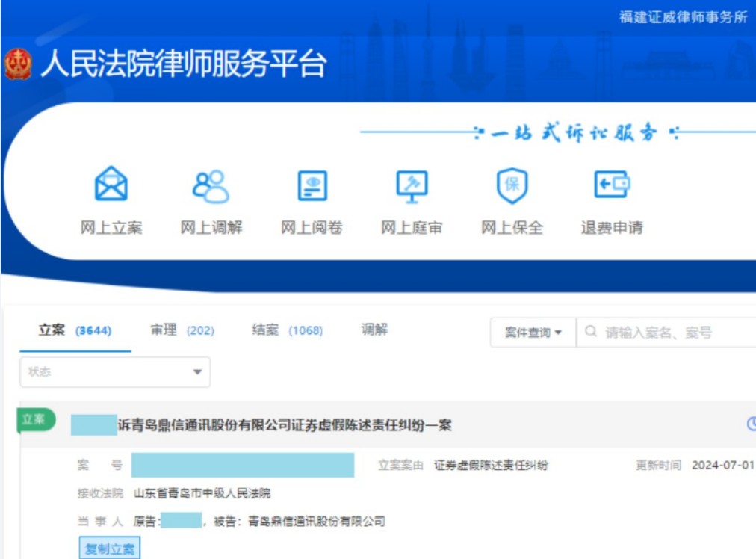The width and height of the screenshot is (756, 559).
Task: Open the 网上立案 envelope icon
Action: [111, 184]
